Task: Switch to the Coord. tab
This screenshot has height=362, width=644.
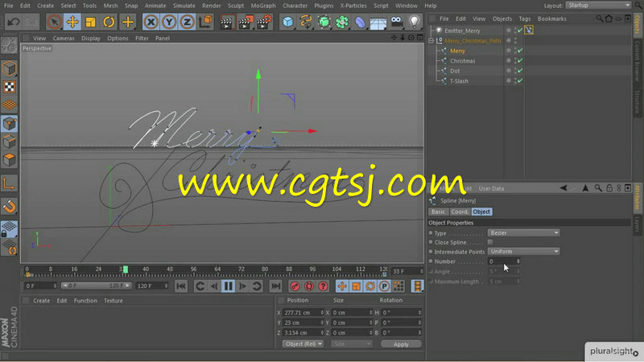Action: click(x=460, y=212)
